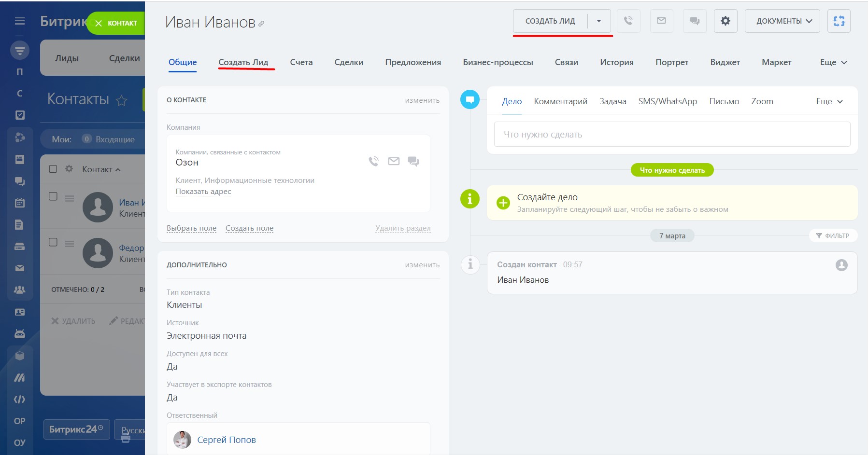This screenshot has height=455, width=868.
Task: Click the phone call icon in top toolbar
Action: click(x=628, y=21)
